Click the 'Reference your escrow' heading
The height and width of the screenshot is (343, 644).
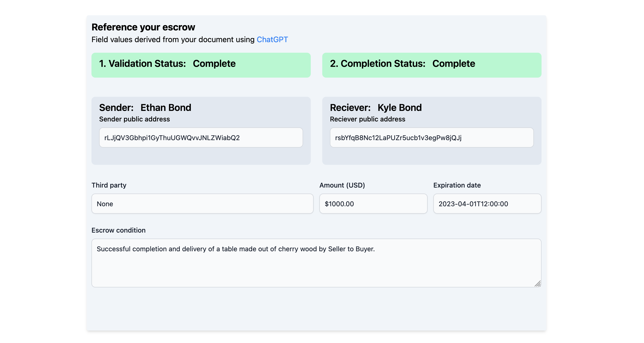click(143, 27)
